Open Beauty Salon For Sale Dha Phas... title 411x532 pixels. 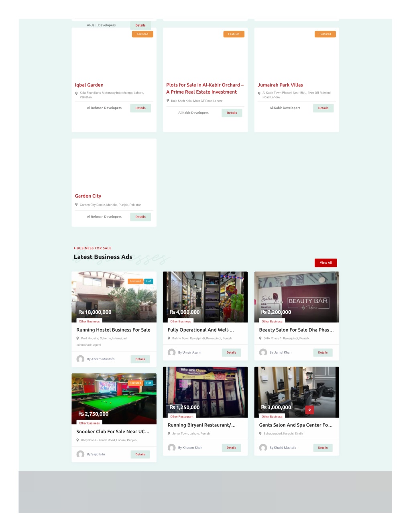(x=296, y=330)
